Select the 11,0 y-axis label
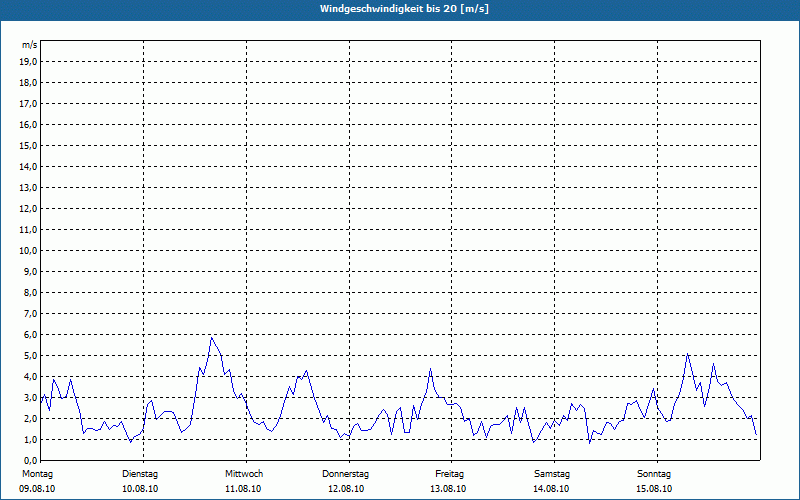800x500 pixels. click(28, 230)
